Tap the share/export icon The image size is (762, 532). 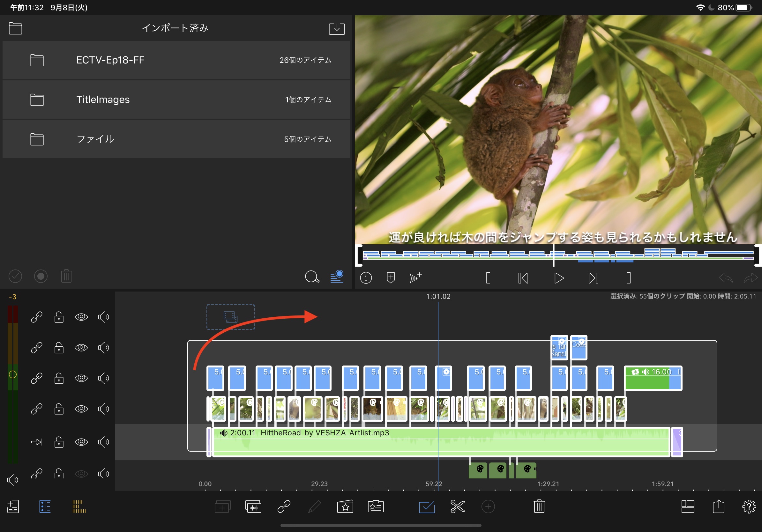pyautogui.click(x=718, y=506)
